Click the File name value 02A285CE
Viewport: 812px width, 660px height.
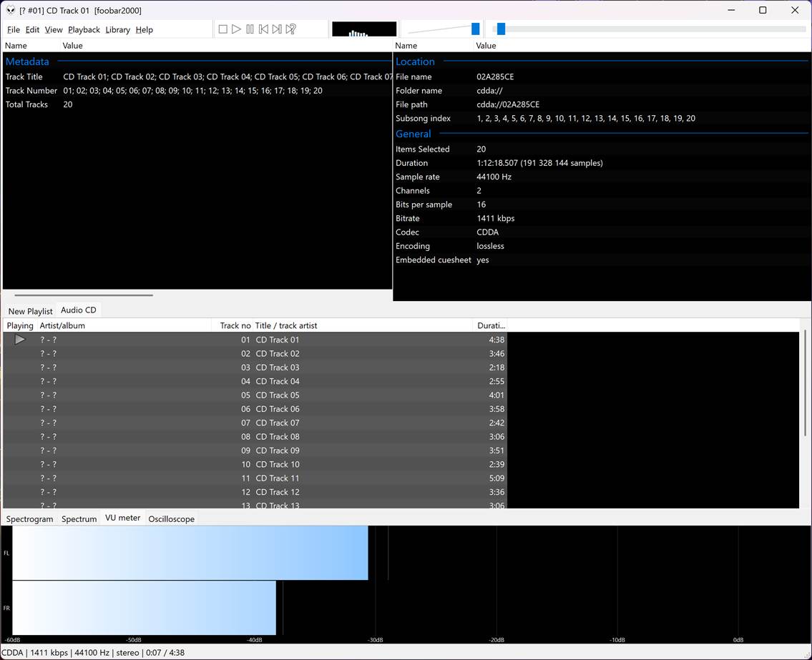[495, 77]
